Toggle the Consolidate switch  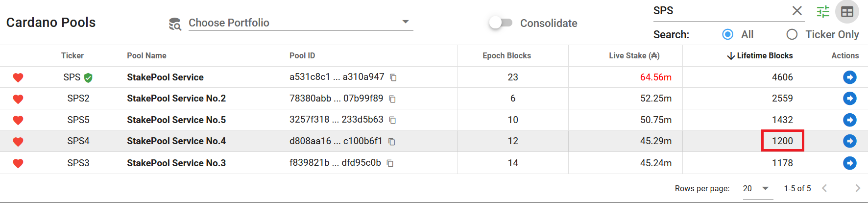(501, 23)
